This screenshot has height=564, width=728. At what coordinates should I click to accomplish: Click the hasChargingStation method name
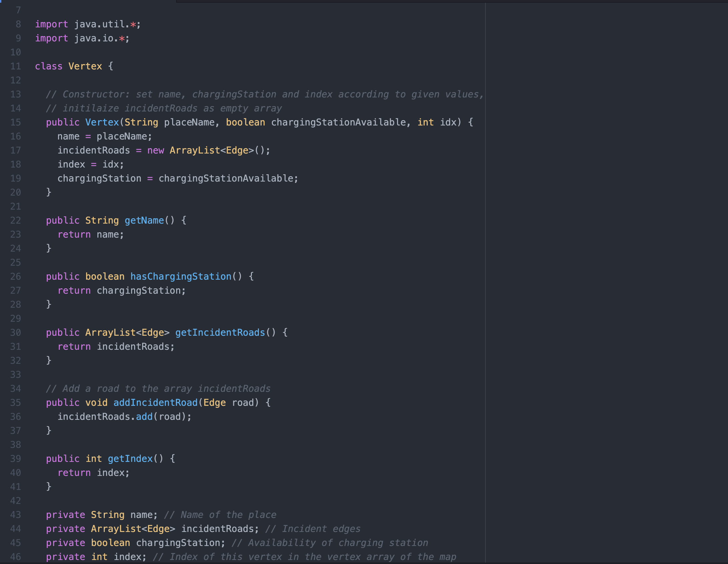(x=180, y=277)
